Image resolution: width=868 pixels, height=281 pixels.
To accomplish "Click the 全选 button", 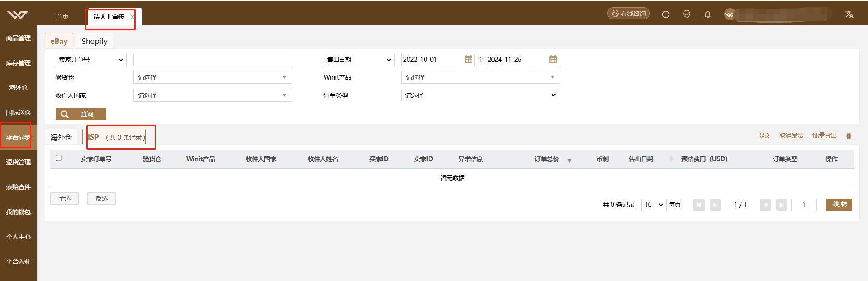I will 64,198.
